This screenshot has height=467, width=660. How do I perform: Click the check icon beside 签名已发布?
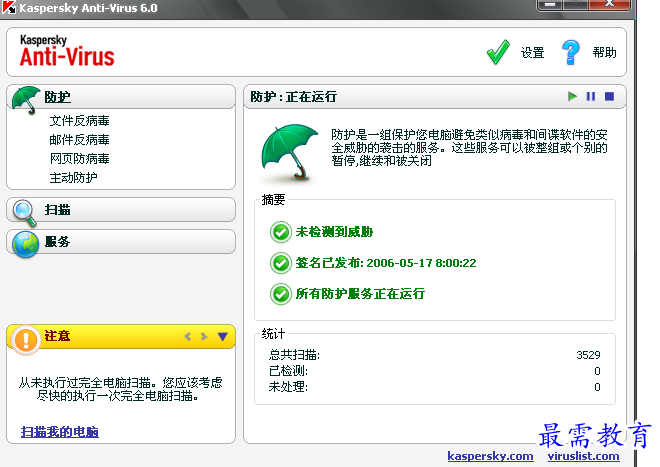(x=281, y=263)
